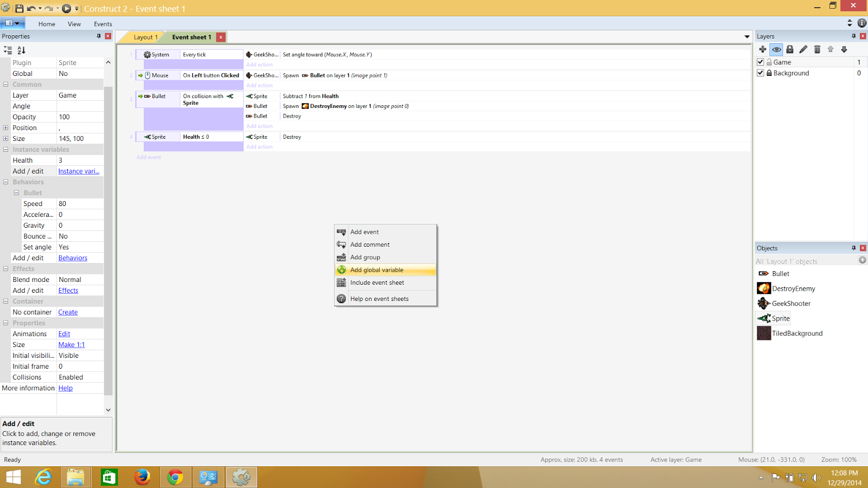
Task: Collapse the Bullet behavior subsection
Action: click(16, 193)
